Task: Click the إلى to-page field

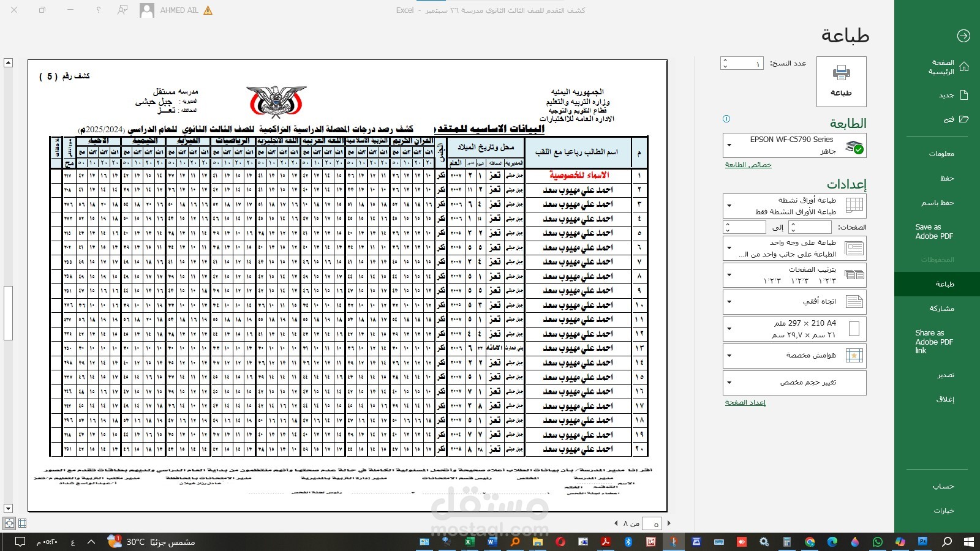Action: tap(748, 227)
